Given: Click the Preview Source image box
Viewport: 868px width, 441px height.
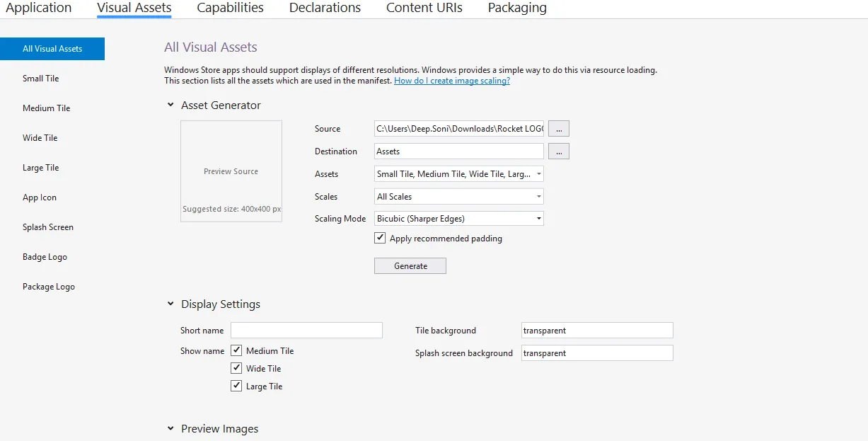Looking at the screenshot, I should click(x=231, y=171).
